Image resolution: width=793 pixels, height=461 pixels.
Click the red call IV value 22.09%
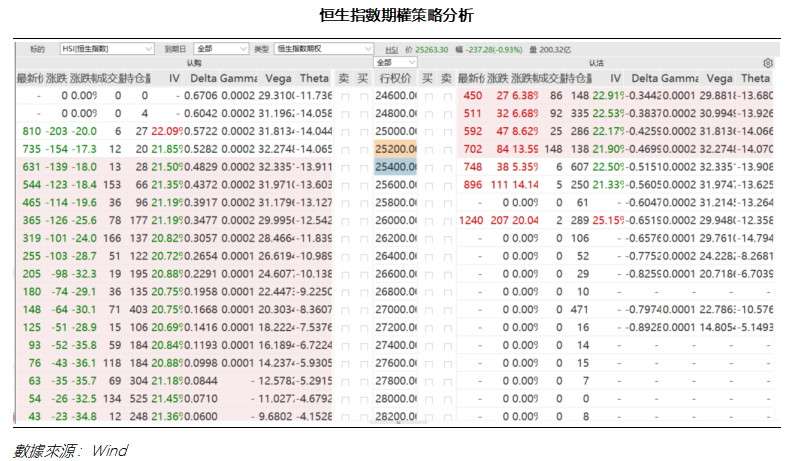tap(167, 131)
